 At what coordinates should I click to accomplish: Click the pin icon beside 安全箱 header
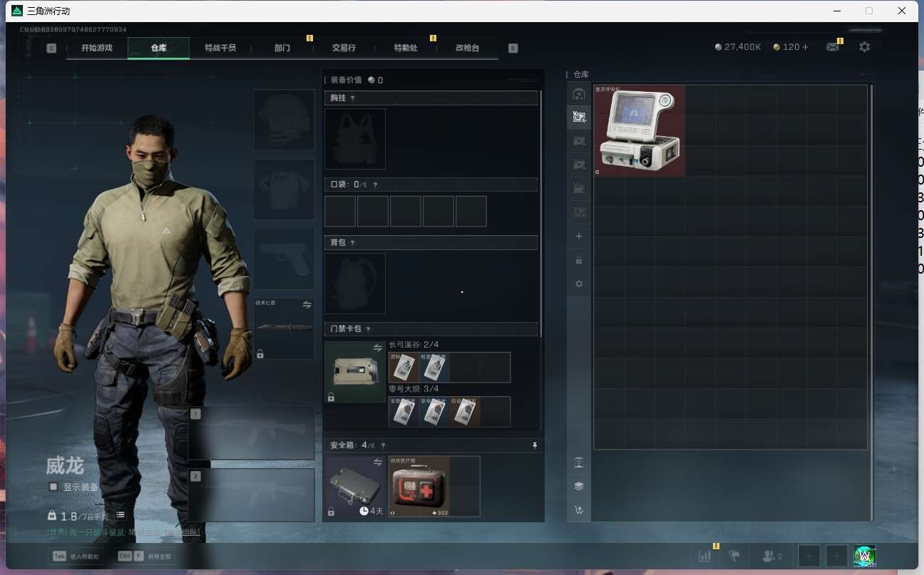pos(535,445)
